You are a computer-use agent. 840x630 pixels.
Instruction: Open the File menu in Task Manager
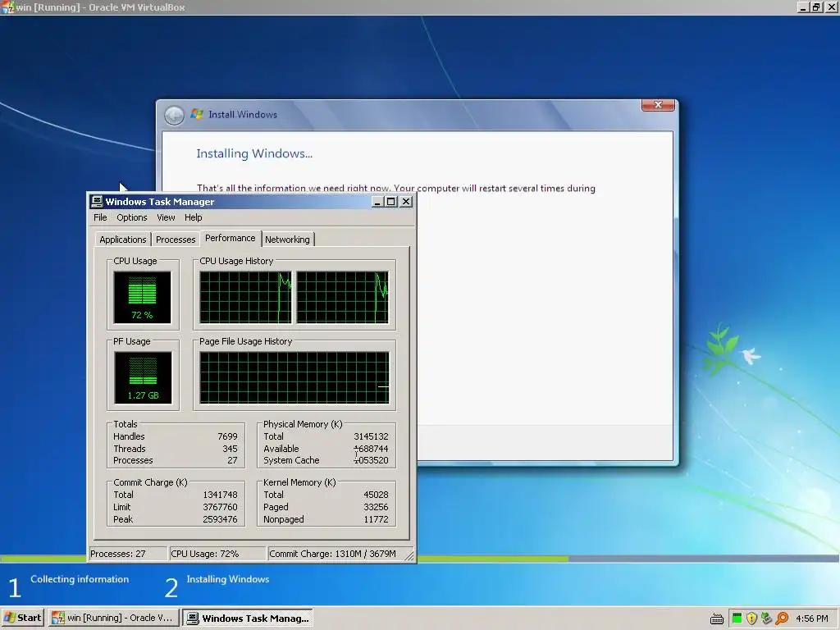point(100,217)
